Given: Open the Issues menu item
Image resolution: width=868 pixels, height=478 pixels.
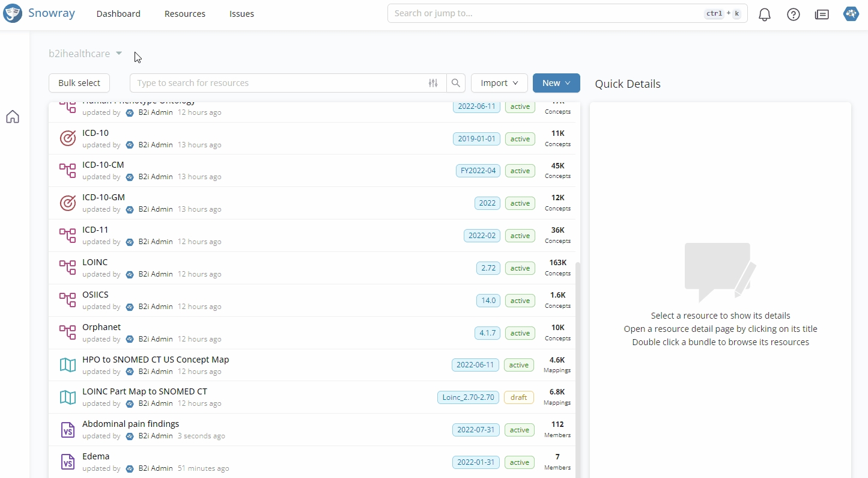Looking at the screenshot, I should pyautogui.click(x=241, y=14).
